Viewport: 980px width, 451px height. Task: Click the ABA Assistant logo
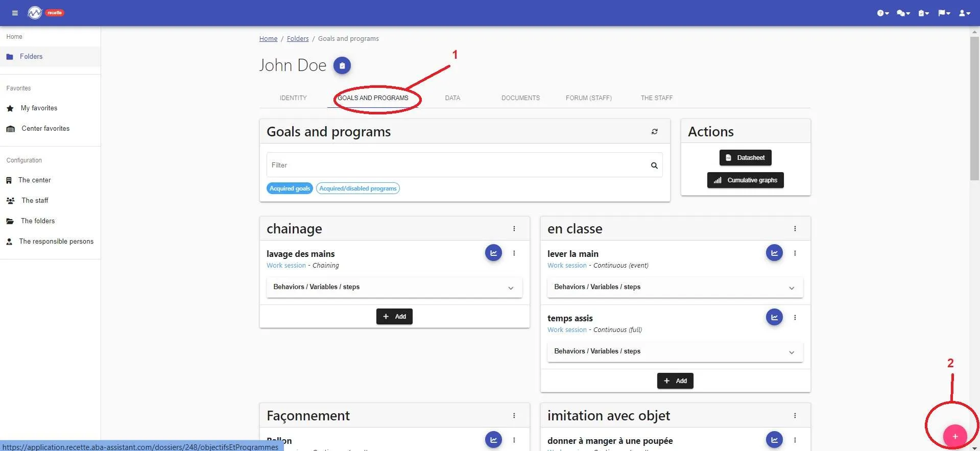pyautogui.click(x=35, y=13)
